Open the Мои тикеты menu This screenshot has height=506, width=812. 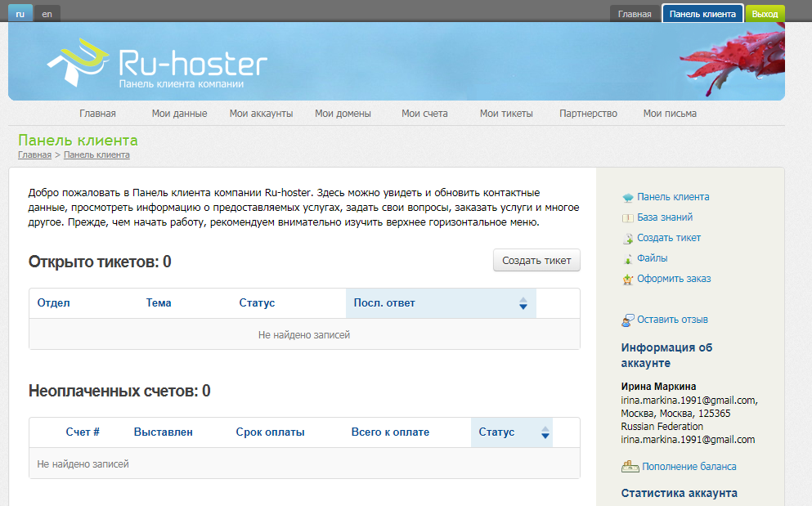coord(505,113)
